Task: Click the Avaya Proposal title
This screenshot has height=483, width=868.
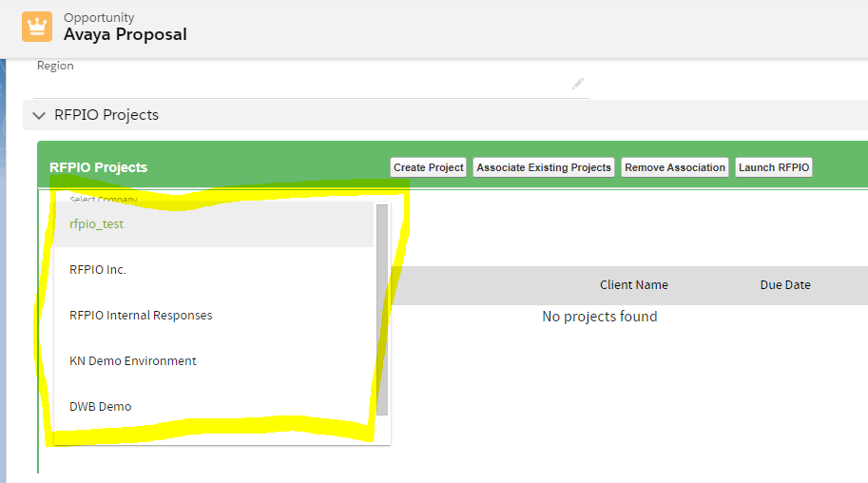Action: pyautogui.click(x=125, y=34)
